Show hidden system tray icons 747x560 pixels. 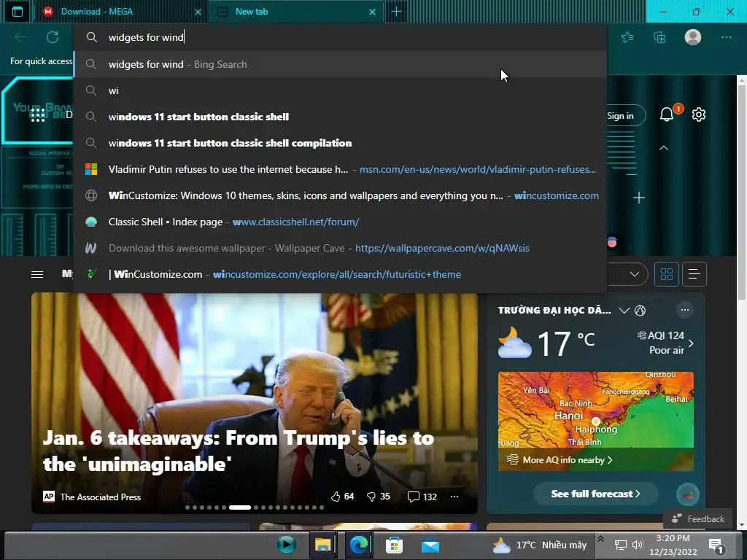[x=601, y=539]
